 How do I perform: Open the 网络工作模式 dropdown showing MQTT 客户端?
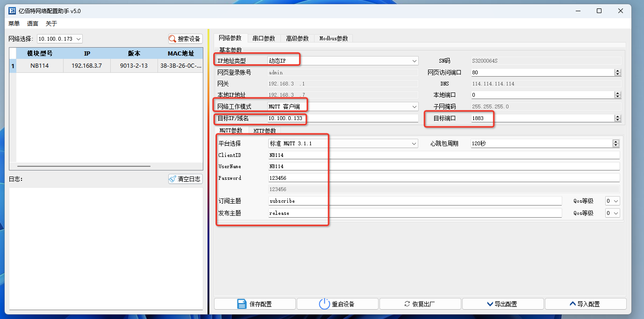414,106
